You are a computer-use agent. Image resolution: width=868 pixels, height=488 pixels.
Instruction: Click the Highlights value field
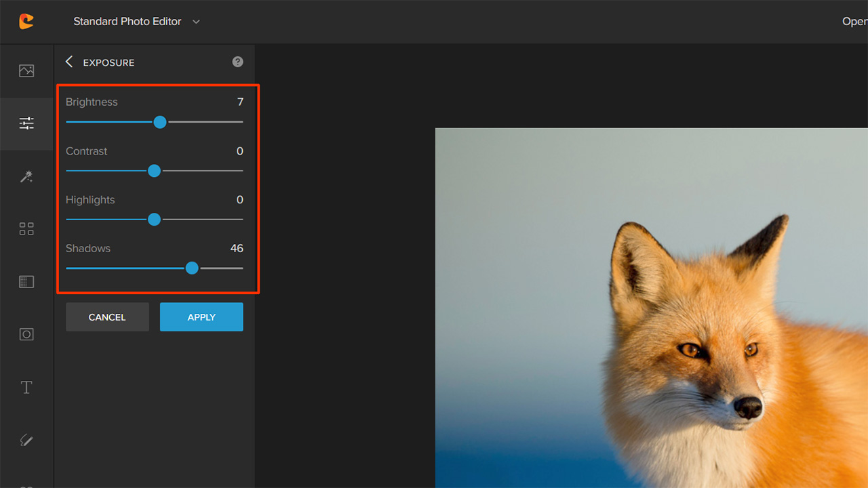(239, 200)
